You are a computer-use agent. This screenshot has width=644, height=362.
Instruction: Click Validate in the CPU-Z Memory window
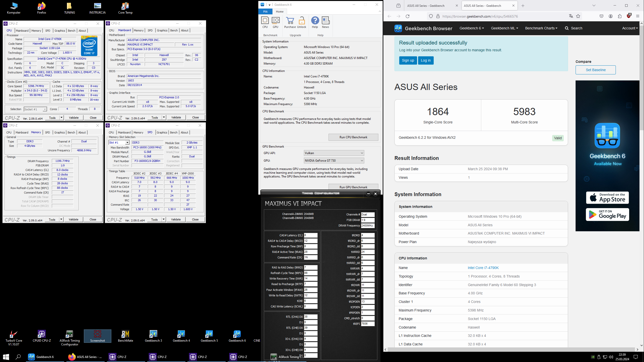click(x=73, y=219)
